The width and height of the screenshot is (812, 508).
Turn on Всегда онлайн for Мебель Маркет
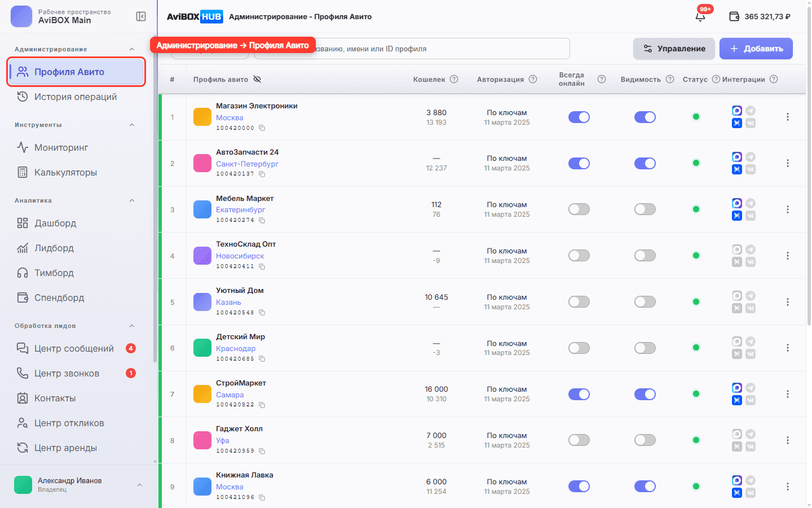point(579,209)
